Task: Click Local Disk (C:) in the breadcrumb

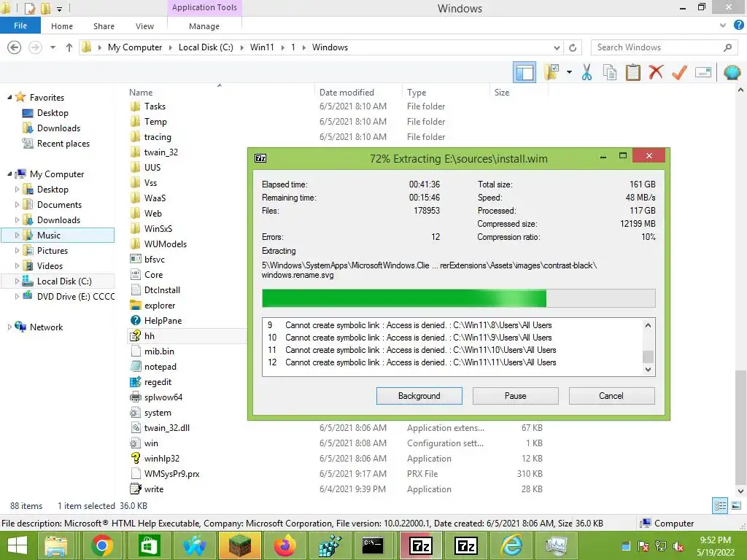Action: pos(206,47)
